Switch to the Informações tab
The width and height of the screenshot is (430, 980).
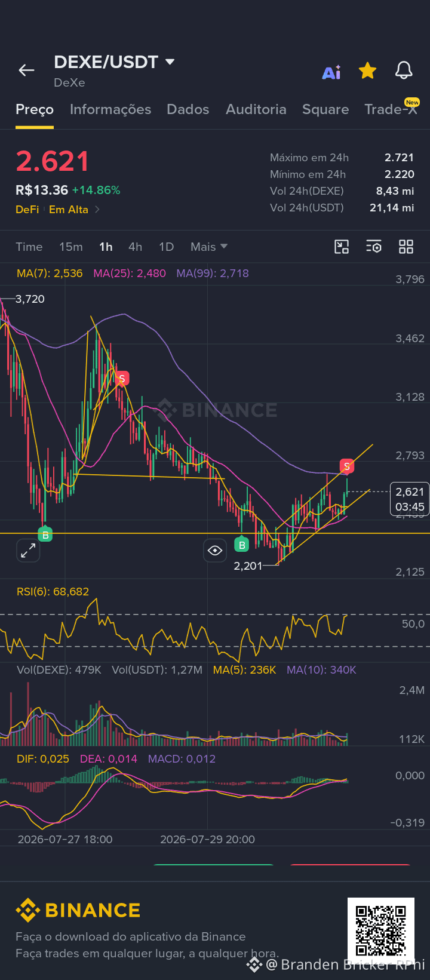coord(110,109)
